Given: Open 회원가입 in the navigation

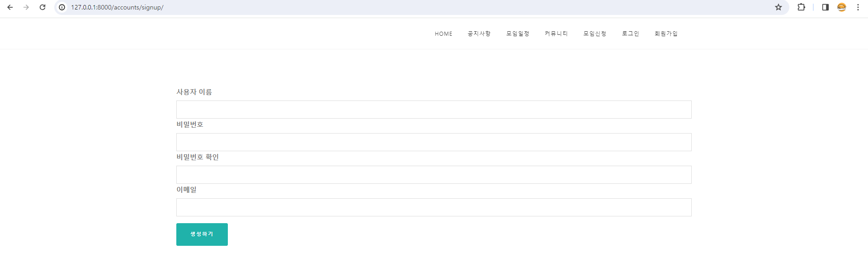Looking at the screenshot, I should pos(666,33).
